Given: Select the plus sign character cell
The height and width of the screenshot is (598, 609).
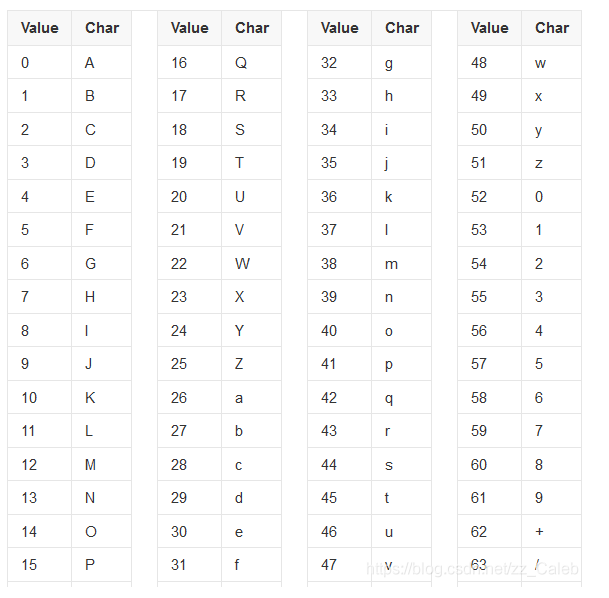Looking at the screenshot, I should [551, 531].
